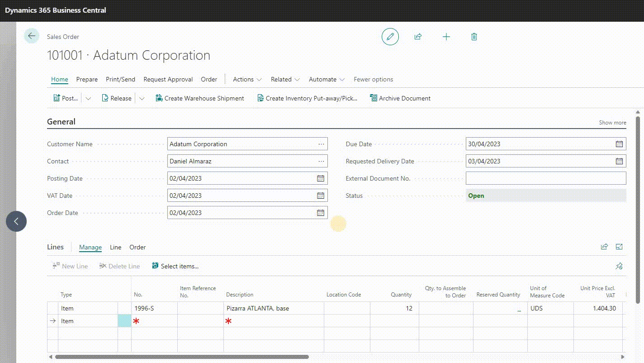
Task: Open the Related dropdown menu
Action: [285, 79]
